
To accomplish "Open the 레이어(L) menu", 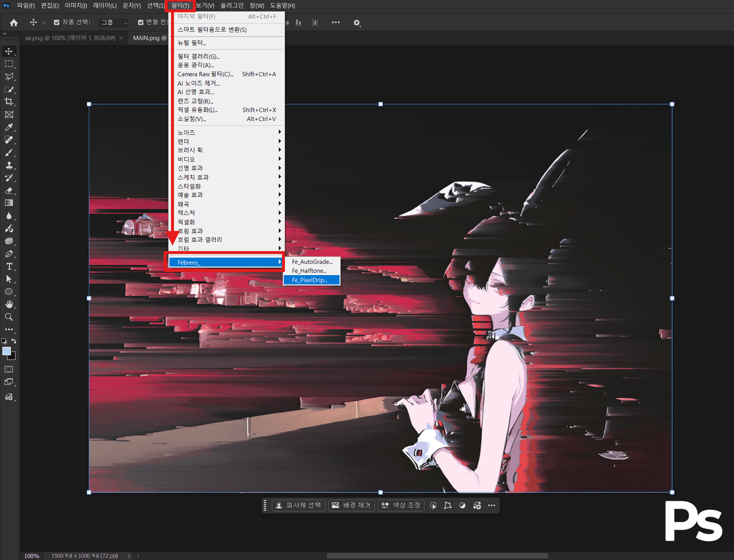I will pos(104,6).
